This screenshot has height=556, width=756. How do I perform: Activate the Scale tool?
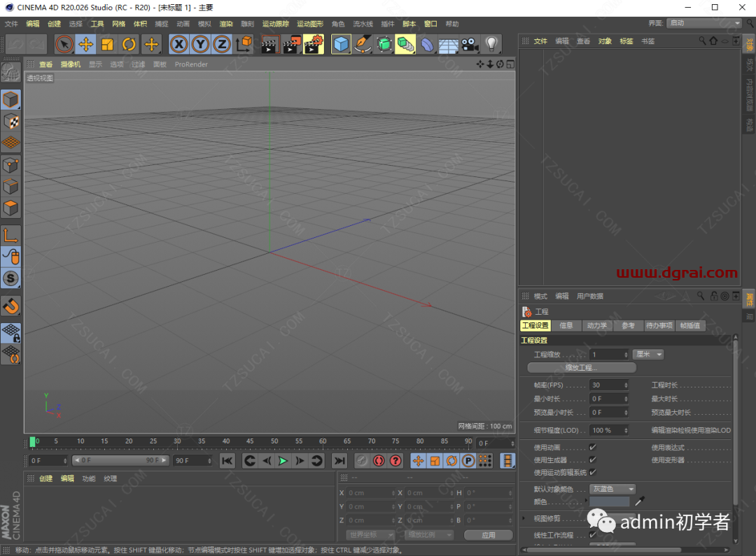pyautogui.click(x=108, y=44)
